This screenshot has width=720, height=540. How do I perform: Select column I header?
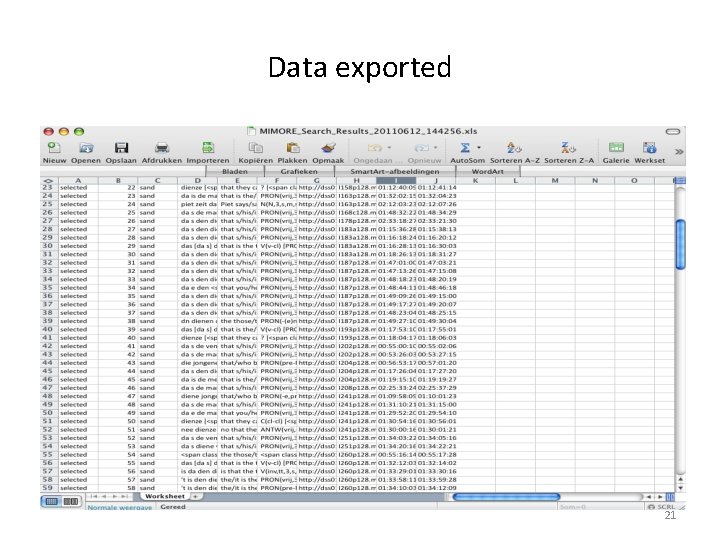[x=396, y=180]
